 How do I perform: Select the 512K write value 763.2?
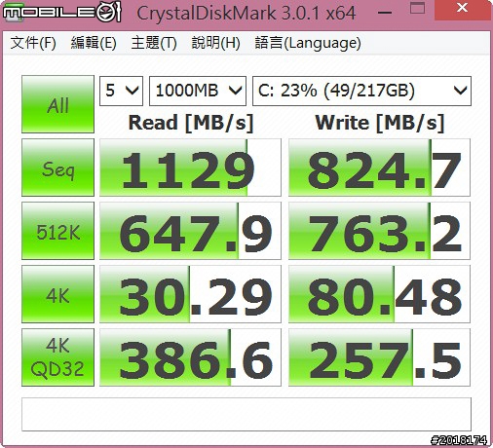click(379, 231)
